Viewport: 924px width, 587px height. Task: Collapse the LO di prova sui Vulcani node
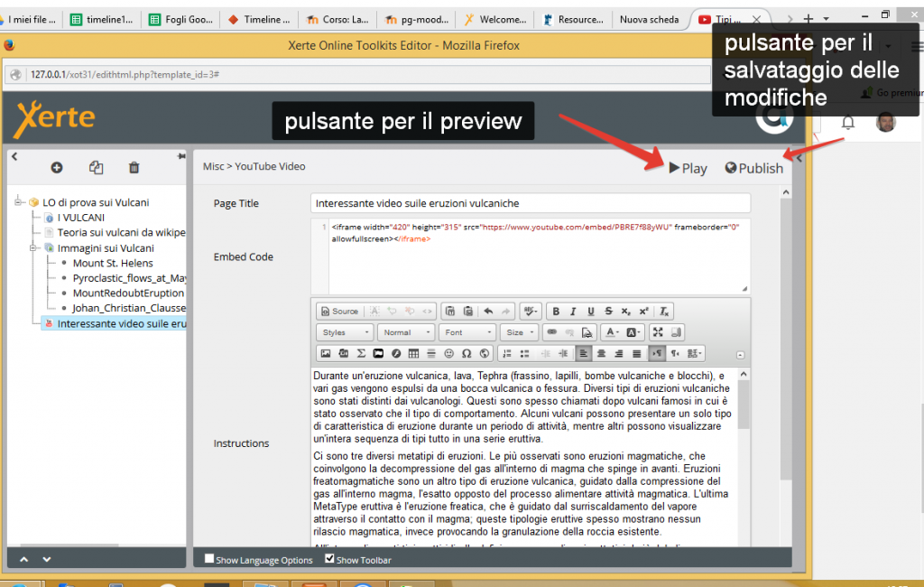[x=19, y=201]
